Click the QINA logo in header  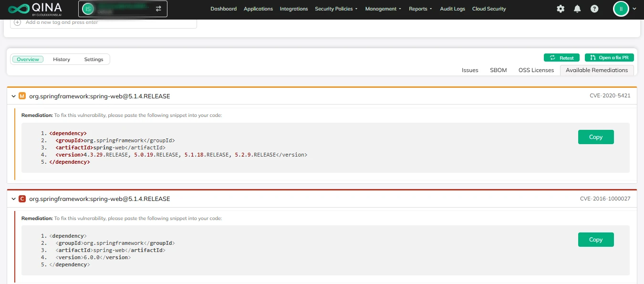click(35, 9)
